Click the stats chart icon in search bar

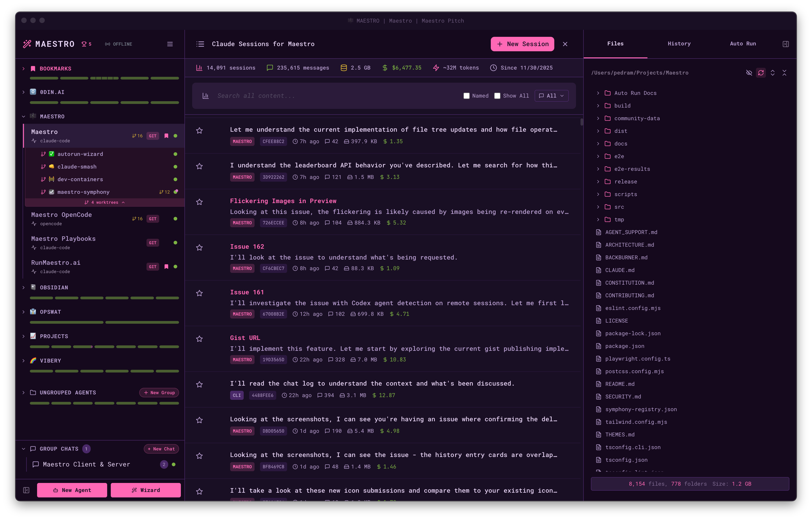coord(205,96)
